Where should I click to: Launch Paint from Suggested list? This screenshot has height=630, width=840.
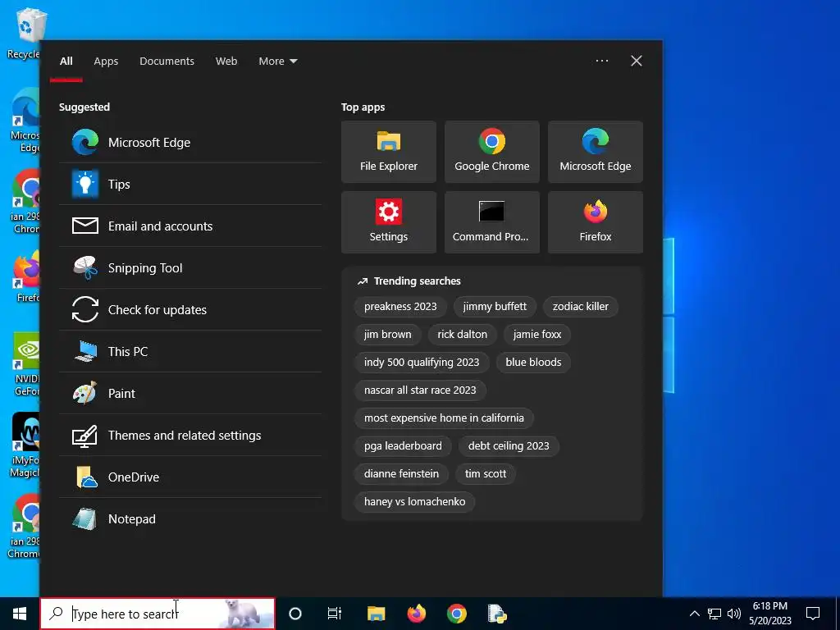(190, 393)
